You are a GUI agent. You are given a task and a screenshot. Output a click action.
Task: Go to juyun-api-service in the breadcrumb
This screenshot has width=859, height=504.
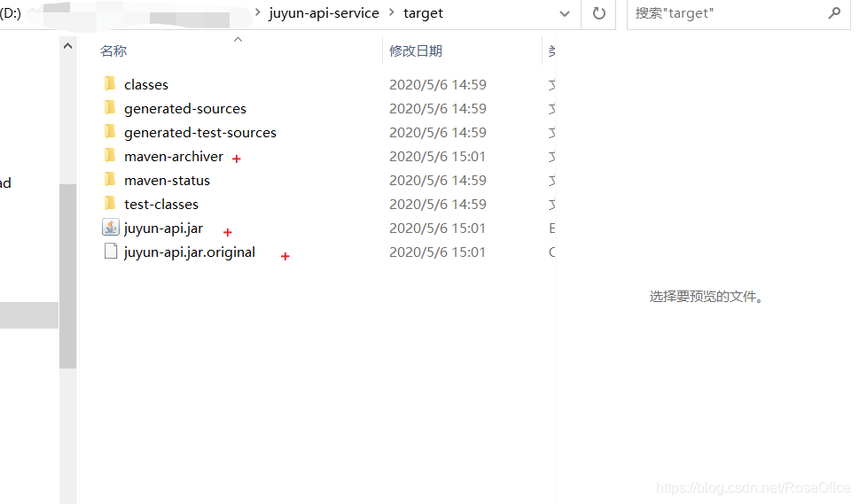click(324, 13)
